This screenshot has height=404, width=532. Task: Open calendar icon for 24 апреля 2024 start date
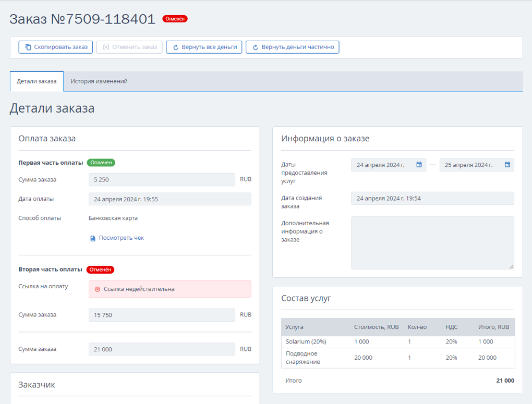[x=419, y=165]
